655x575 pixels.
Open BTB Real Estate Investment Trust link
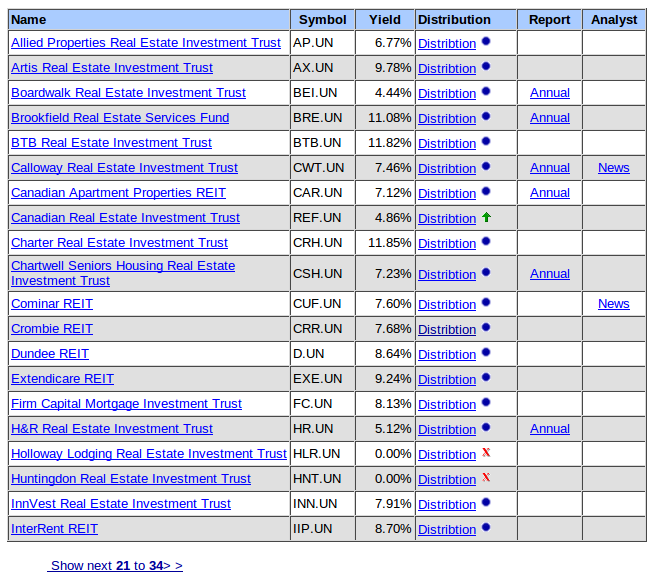(111, 143)
